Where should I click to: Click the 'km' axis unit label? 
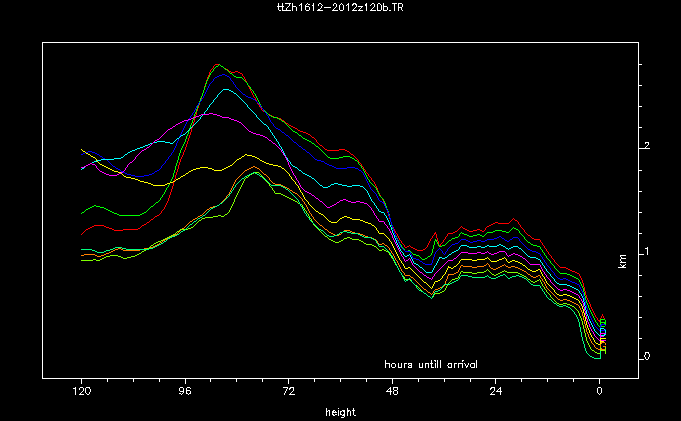623,260
